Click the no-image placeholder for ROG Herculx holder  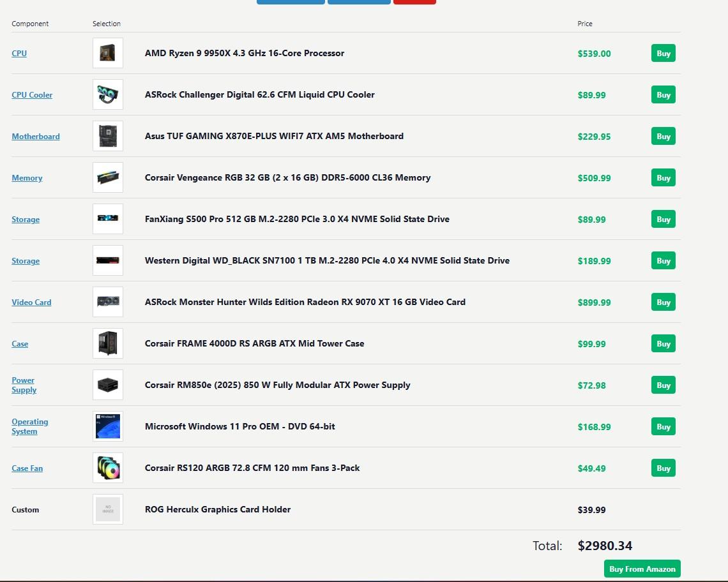[108, 509]
